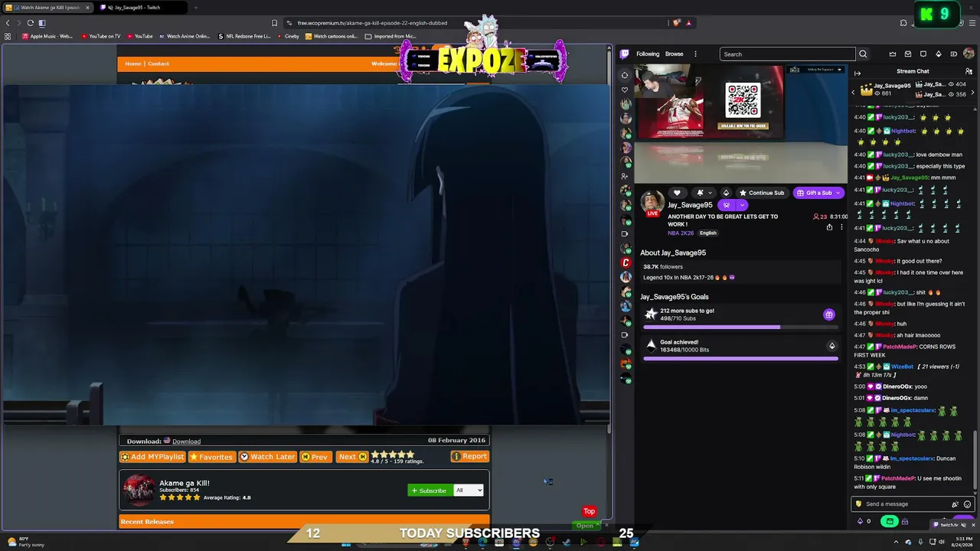980x551 pixels.
Task: Click the followed channels heart sidebar icon
Action: coord(625,90)
